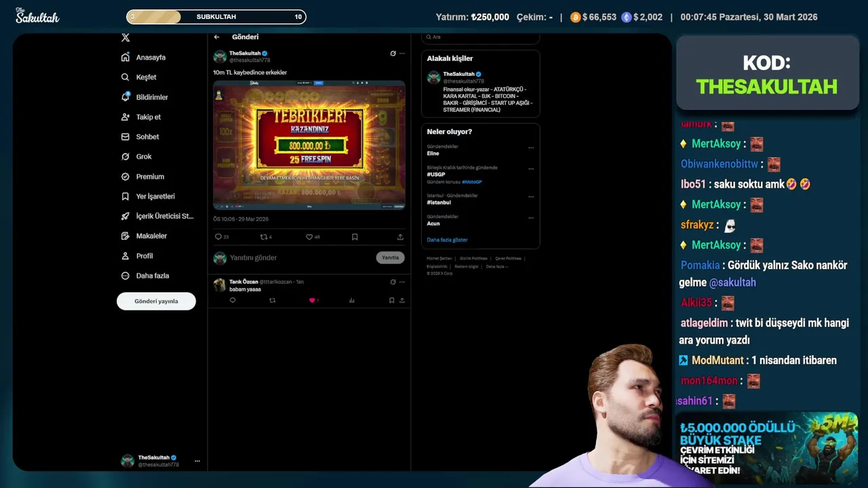The width and height of the screenshot is (868, 488).
Task: Select Keşfet menu label
Action: (146, 77)
